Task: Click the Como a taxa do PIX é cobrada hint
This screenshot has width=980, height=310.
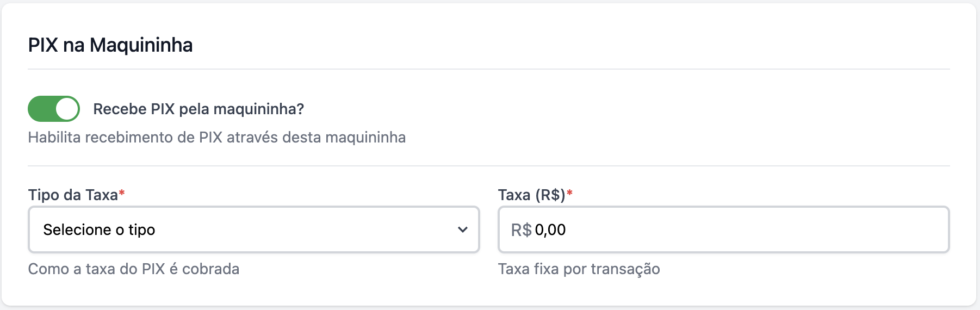Action: click(x=134, y=269)
